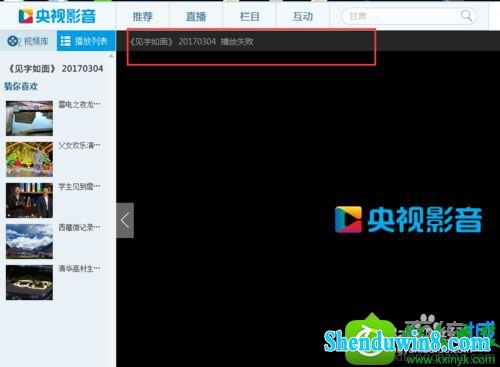The width and height of the screenshot is (500, 367).
Task: Click the list icon beside 播放列表
Action: point(65,41)
